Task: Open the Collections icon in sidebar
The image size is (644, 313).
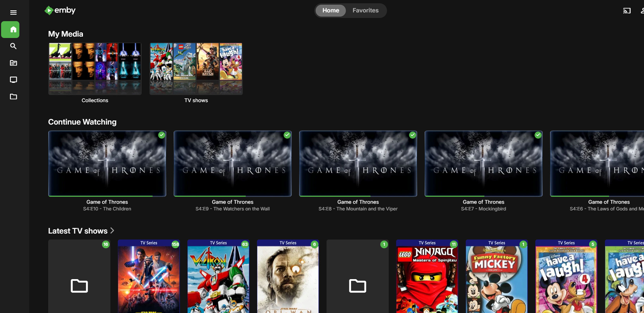Action: click(13, 63)
